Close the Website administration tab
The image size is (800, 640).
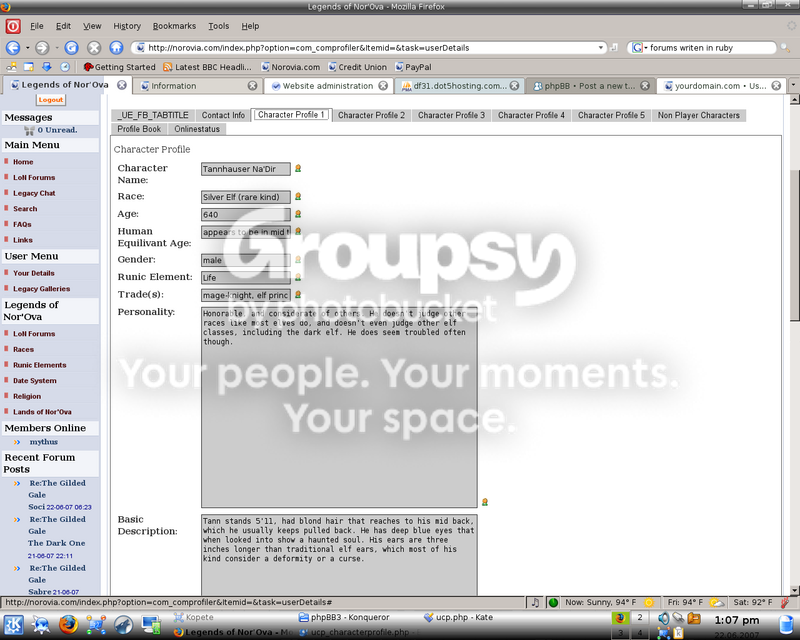383,86
